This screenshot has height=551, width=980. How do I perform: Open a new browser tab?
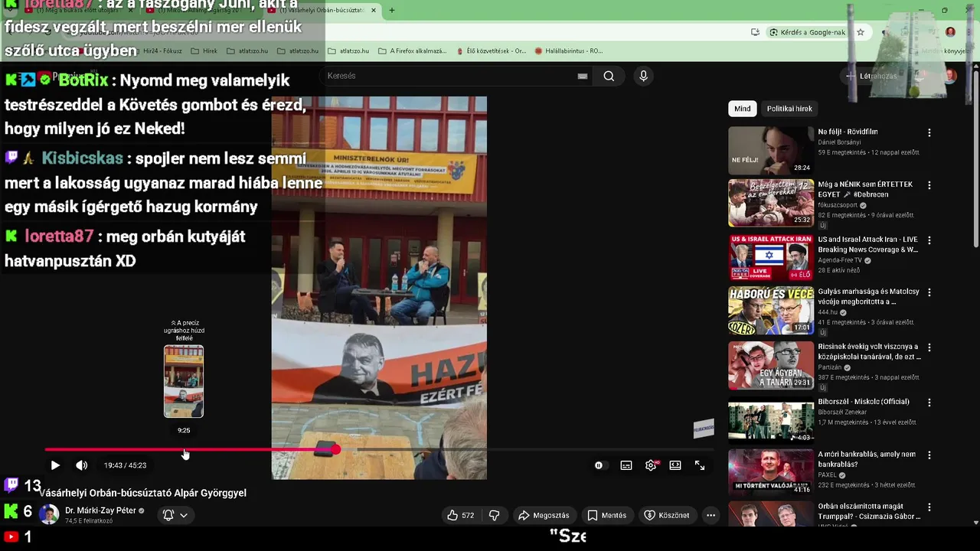point(391,11)
